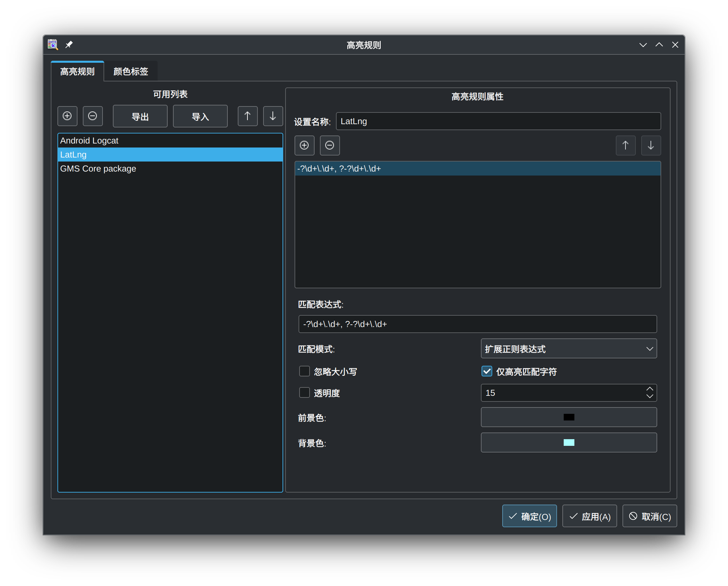Confirm with the 确定(O) button
Viewport: 728px width, 586px height.
click(x=530, y=517)
